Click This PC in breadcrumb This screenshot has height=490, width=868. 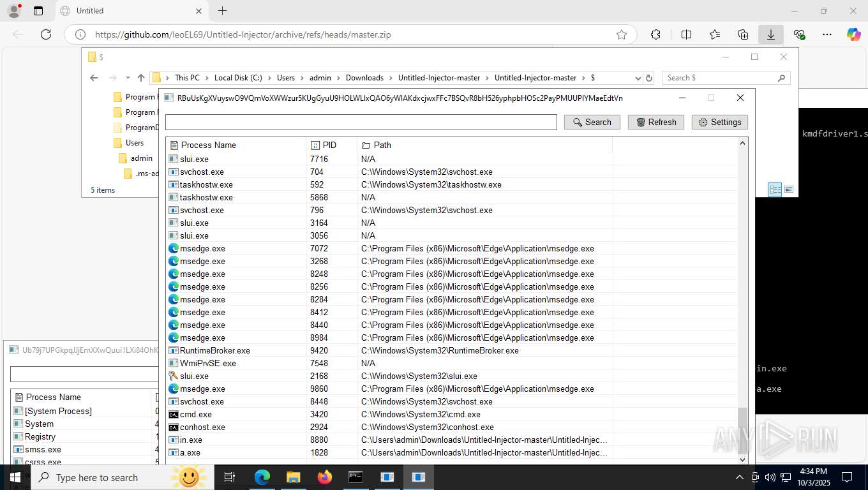tap(187, 78)
